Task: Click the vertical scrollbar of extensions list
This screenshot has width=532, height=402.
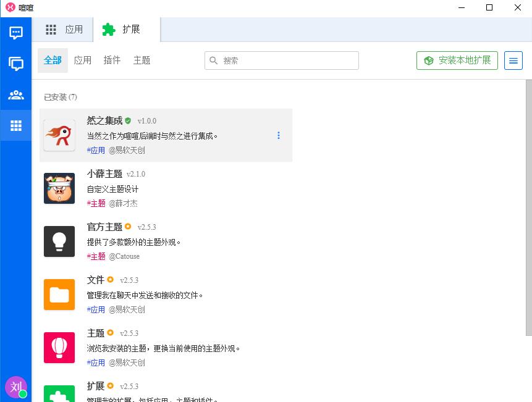Action: pos(528,207)
